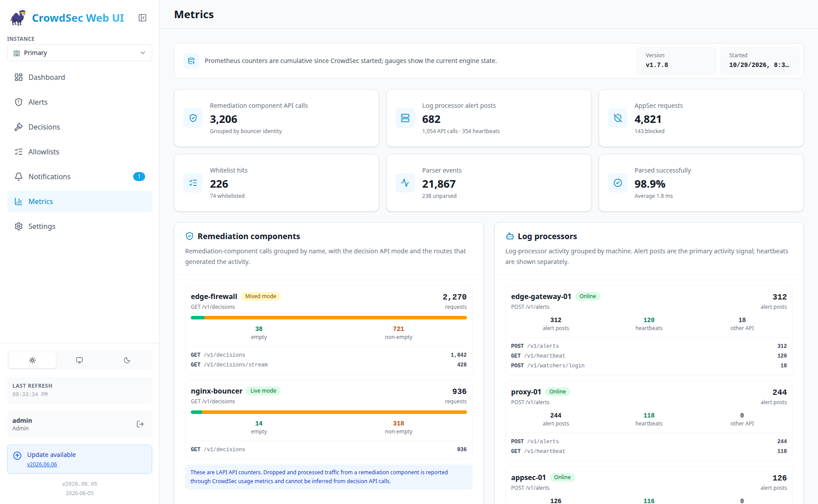
Task: Click proxy-01 machine name
Action: tap(526, 392)
